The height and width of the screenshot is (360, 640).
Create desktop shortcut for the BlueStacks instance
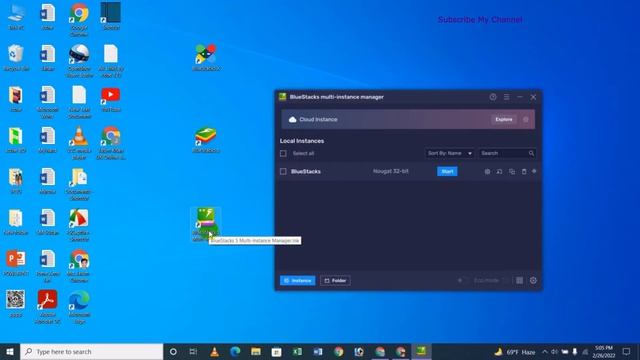[x=500, y=171]
